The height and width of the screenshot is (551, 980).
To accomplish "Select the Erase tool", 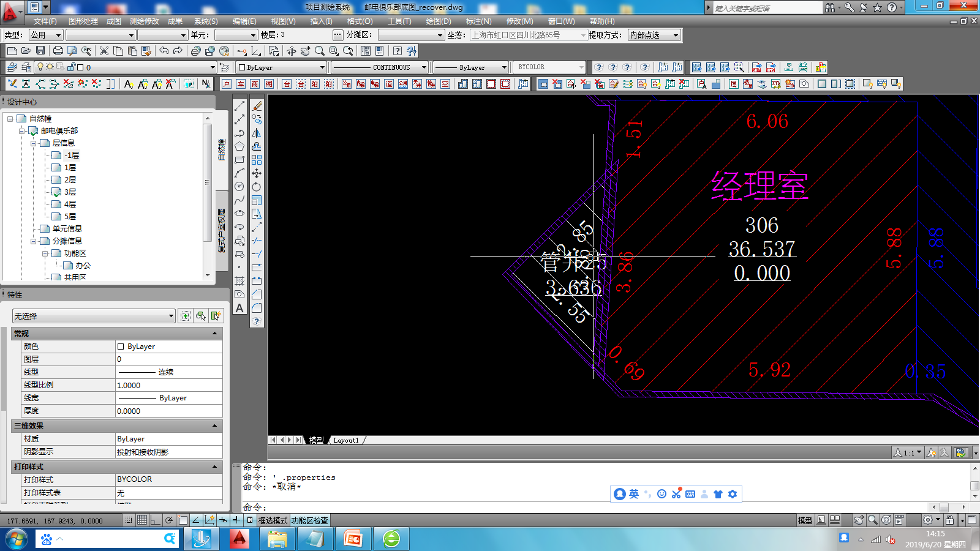I will point(257,106).
